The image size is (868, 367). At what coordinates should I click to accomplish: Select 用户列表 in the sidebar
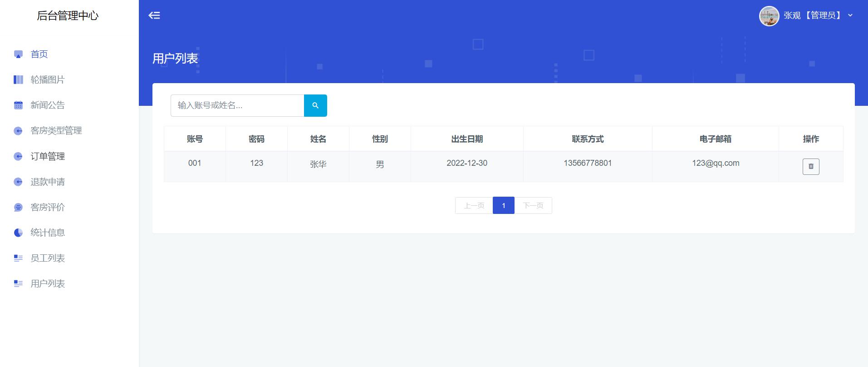[48, 283]
